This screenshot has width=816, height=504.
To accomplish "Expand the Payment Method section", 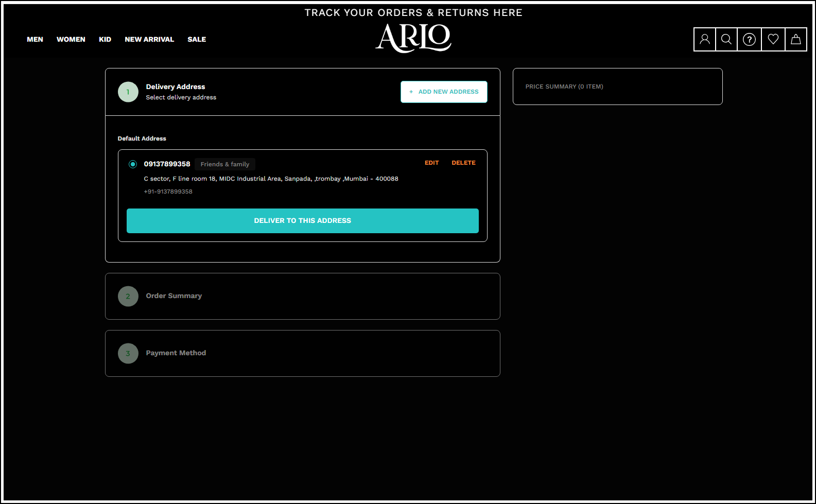I will 176,353.
